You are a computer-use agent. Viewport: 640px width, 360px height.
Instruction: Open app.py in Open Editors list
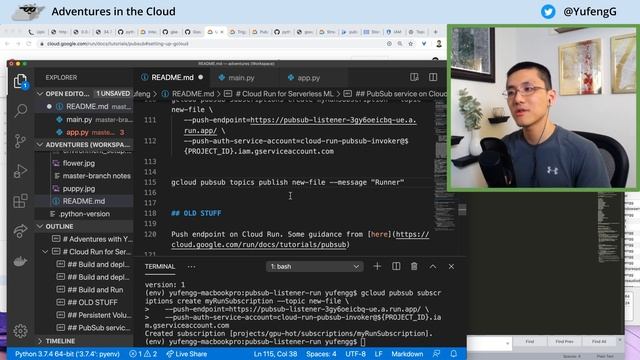point(85,132)
